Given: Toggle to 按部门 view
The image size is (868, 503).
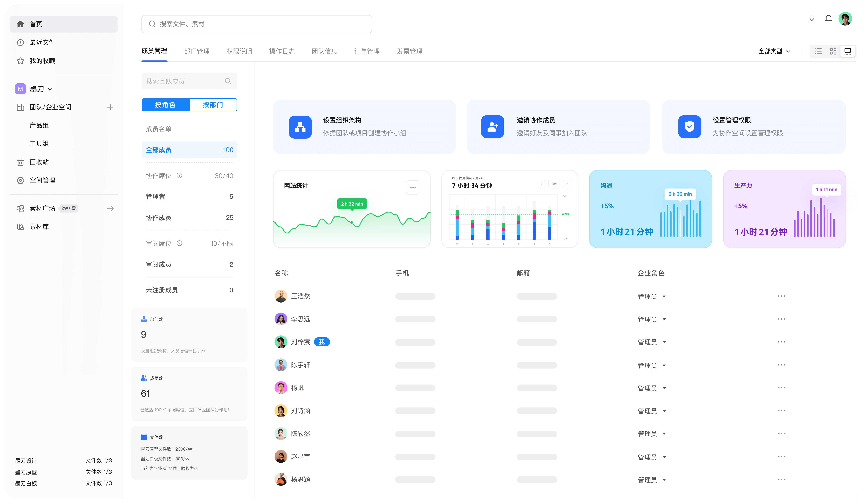Looking at the screenshot, I should point(213,105).
